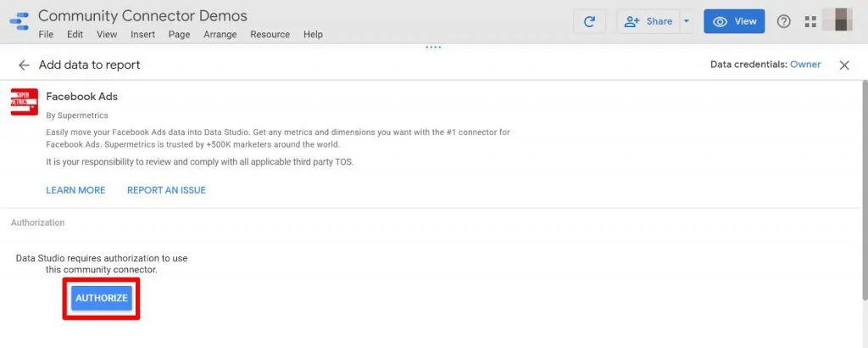The height and width of the screenshot is (348, 868).
Task: Open the Help question mark icon
Action: [x=783, y=21]
